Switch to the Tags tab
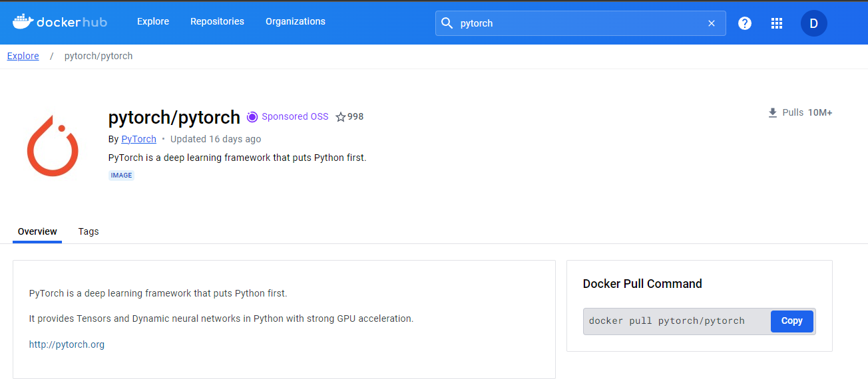 click(x=89, y=231)
